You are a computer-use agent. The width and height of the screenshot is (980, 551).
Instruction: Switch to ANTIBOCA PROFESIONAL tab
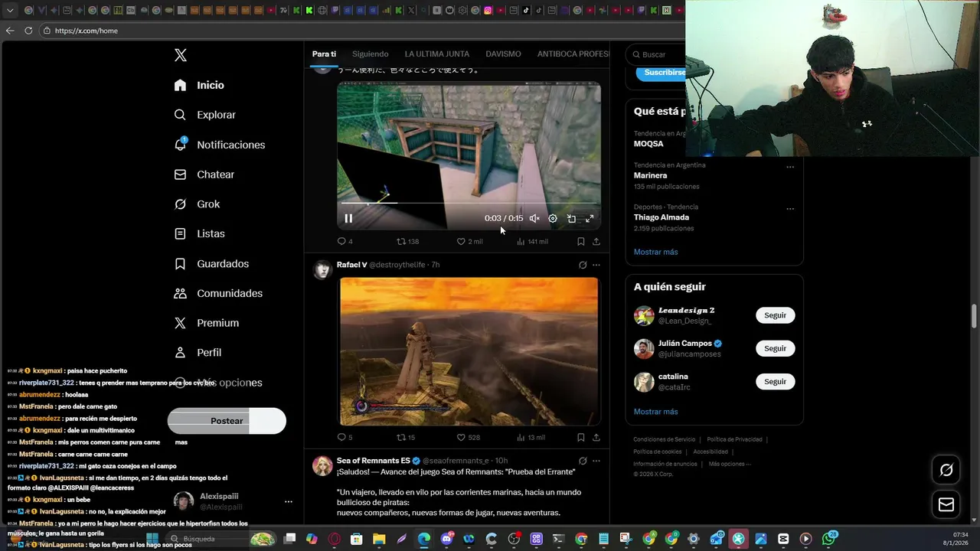[573, 54]
